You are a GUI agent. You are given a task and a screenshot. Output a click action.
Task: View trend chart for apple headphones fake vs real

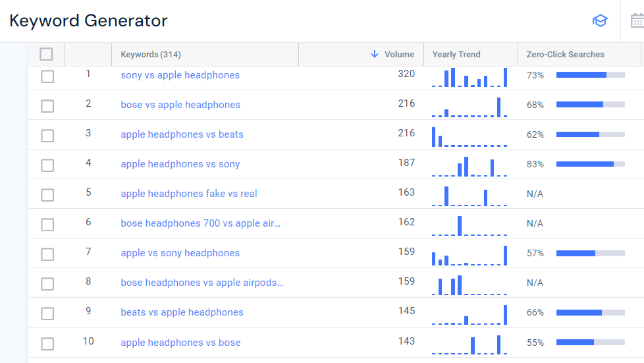tap(470, 196)
